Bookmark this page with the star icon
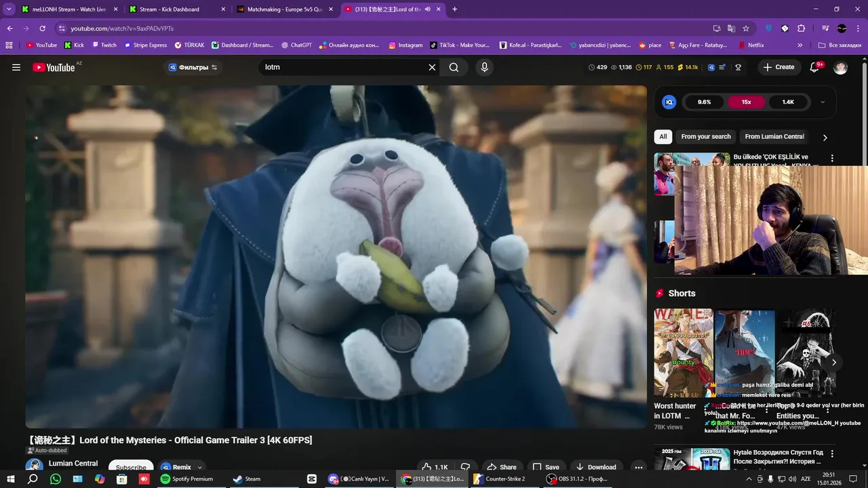This screenshot has height=488, width=868. click(746, 28)
